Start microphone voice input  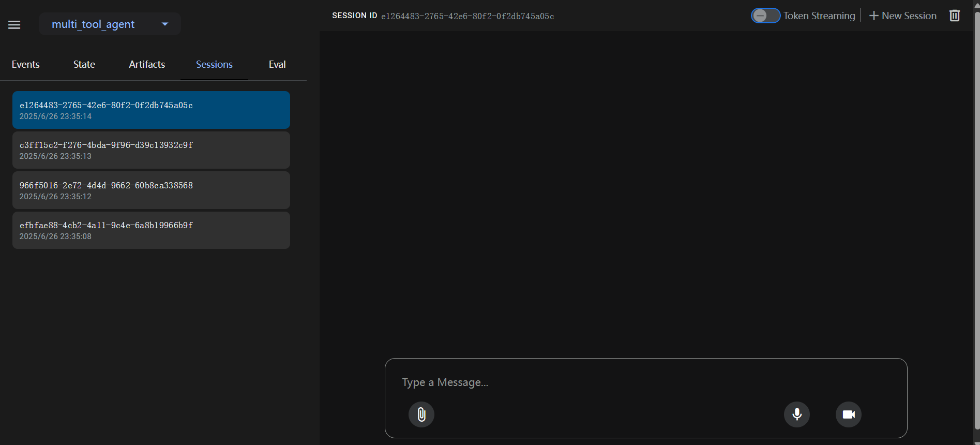pyautogui.click(x=797, y=414)
